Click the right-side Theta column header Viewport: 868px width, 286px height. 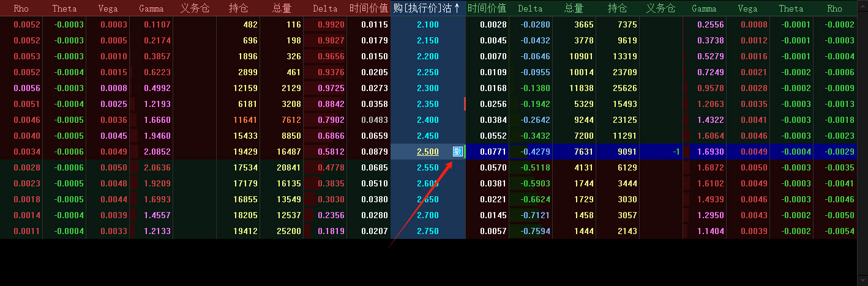[791, 9]
